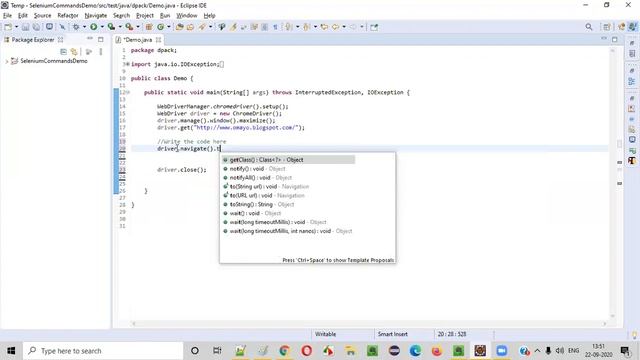Click the Search flashlight toolbar icon

(202, 27)
